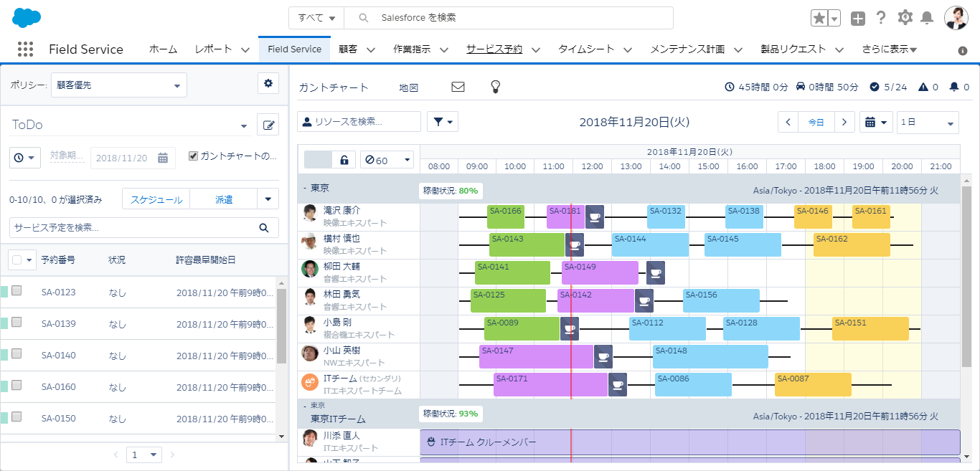
Task: Click the checkmark icon showing 5/24
Action: [875, 87]
